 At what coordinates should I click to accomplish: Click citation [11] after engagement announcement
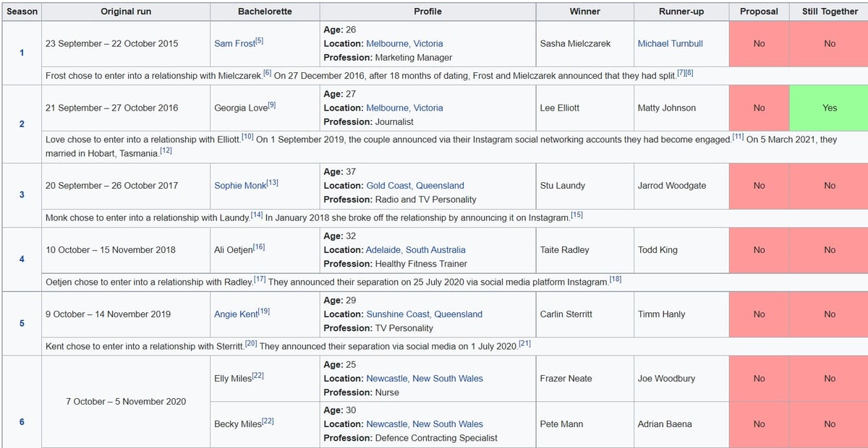[738, 137]
